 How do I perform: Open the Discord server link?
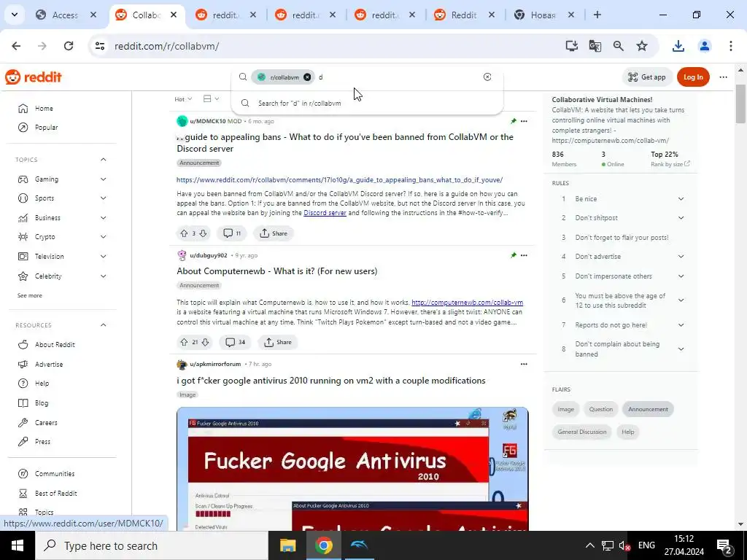point(325,213)
